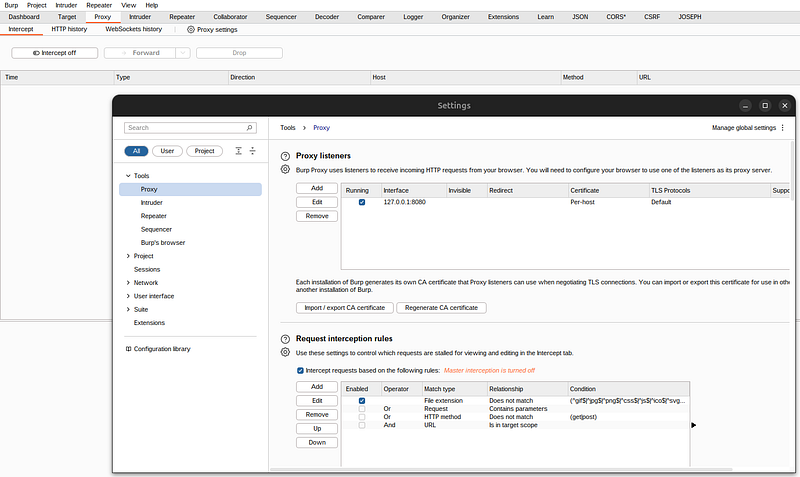Image resolution: width=800 pixels, height=477 pixels.
Task: Expand the Suite tree node
Action: coord(128,309)
